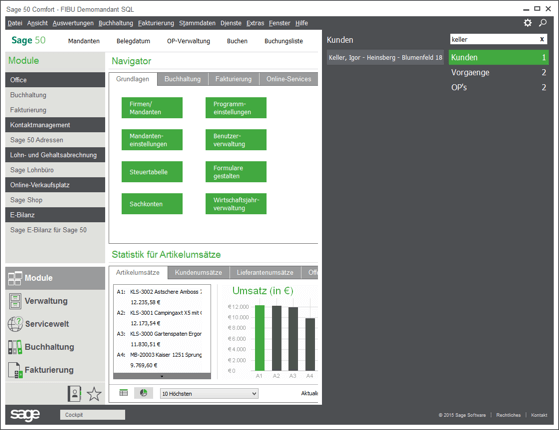
Task: Open the Hilfe menu
Action: pos(302,23)
